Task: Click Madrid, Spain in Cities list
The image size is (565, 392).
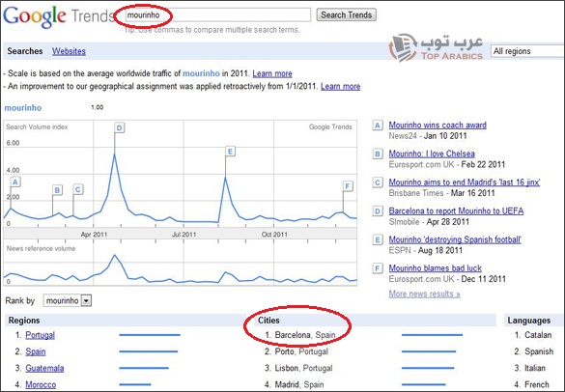Action: click(299, 385)
